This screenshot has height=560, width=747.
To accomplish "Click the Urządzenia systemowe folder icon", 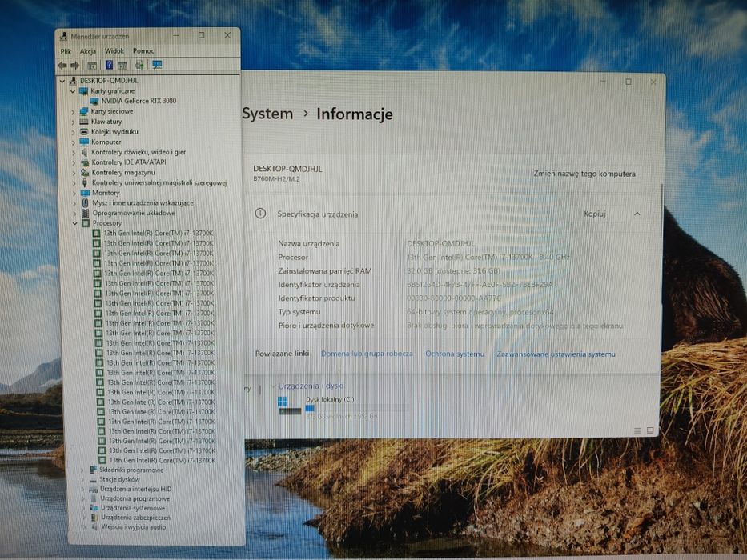I will (94, 508).
